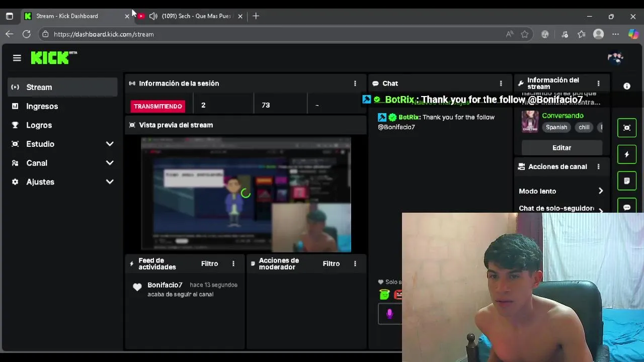Open the Copilot icon in the browser toolbar
The width and height of the screenshot is (644, 362).
[x=633, y=34]
